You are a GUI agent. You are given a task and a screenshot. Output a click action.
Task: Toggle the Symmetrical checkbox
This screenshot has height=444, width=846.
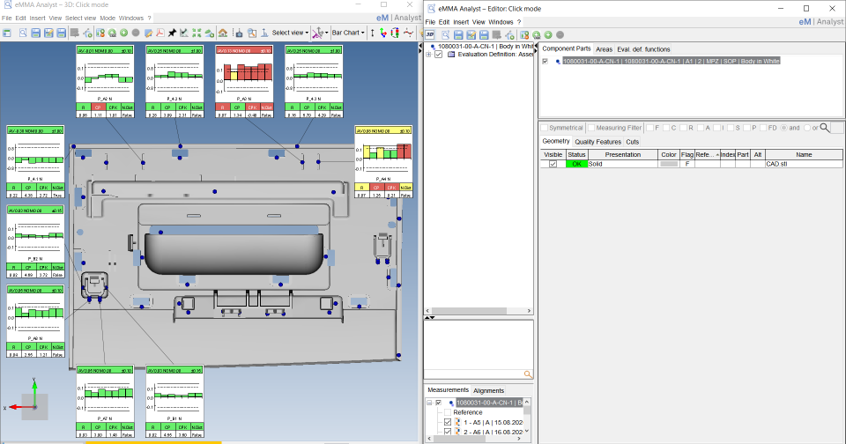tap(544, 128)
